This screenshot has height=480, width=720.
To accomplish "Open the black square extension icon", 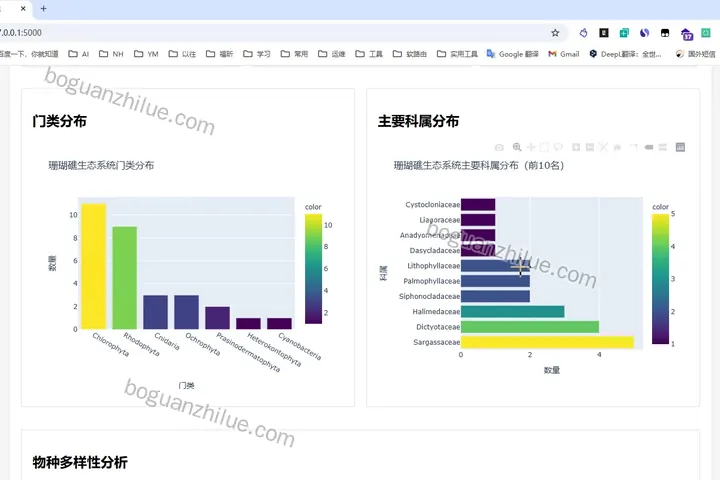I will coord(604,33).
